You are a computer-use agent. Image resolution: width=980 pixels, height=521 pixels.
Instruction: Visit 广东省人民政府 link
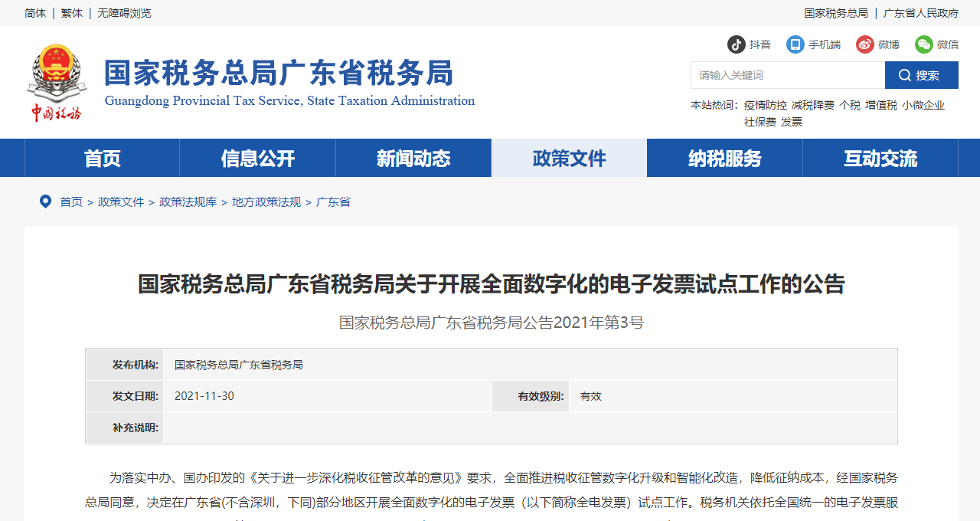(x=920, y=12)
